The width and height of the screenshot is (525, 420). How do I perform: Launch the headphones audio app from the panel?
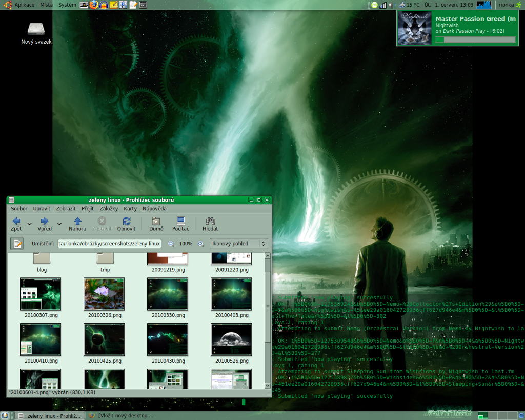104,5
